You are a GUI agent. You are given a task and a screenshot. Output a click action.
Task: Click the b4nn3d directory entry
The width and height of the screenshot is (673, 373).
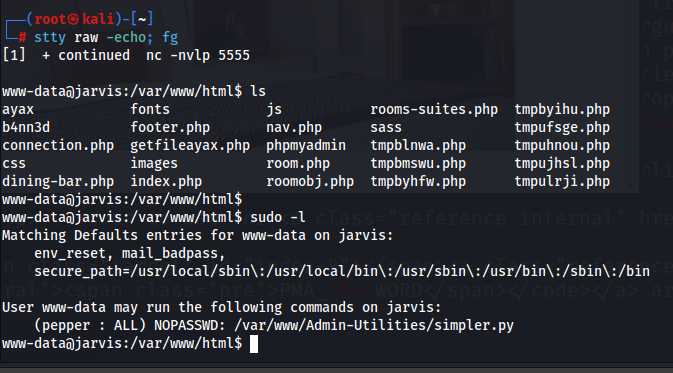pos(26,127)
